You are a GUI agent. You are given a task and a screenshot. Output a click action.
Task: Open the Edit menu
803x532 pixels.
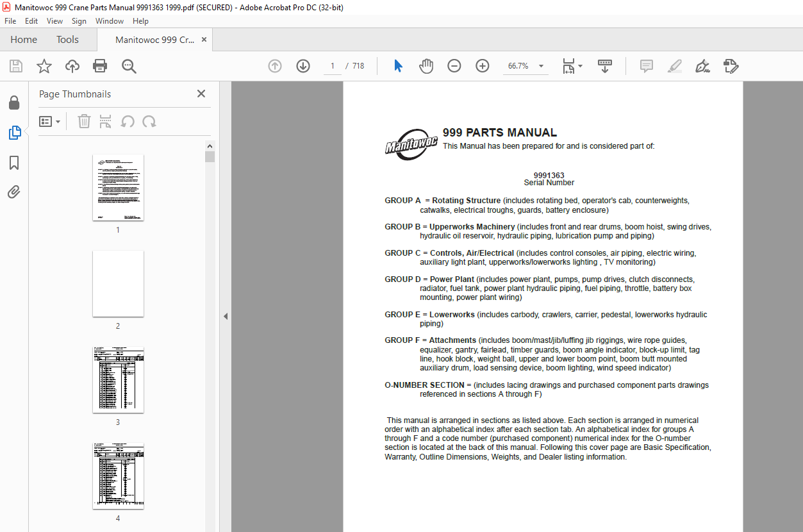[31, 21]
